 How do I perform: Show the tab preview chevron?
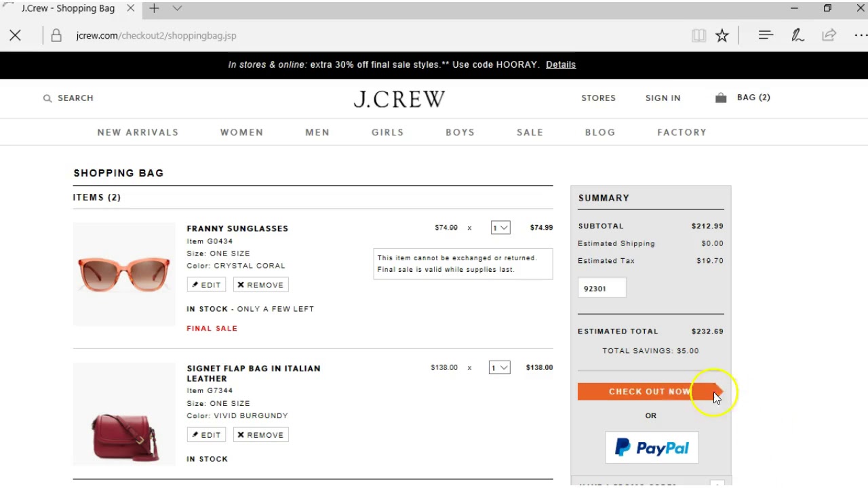pos(177,8)
